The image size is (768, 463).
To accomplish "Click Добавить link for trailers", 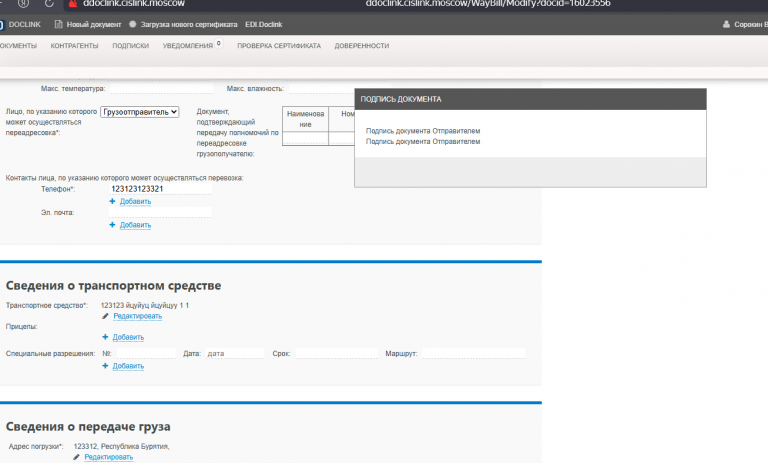I will point(128,337).
